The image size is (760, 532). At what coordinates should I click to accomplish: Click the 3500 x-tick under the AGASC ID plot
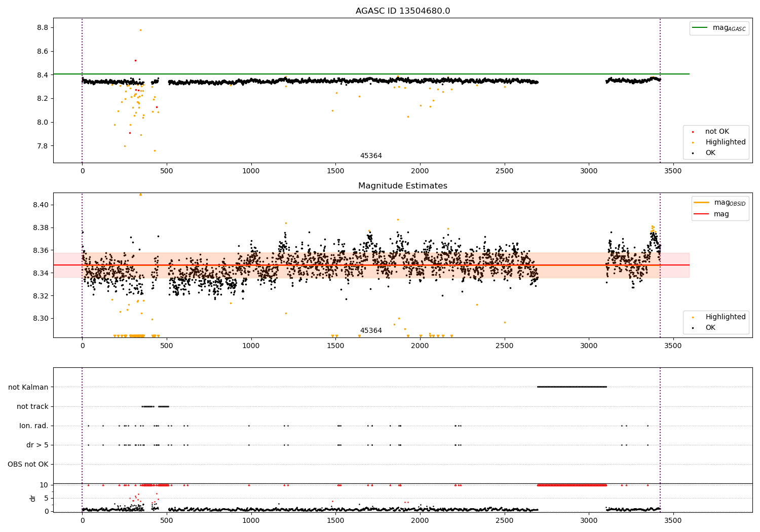pyautogui.click(x=673, y=171)
